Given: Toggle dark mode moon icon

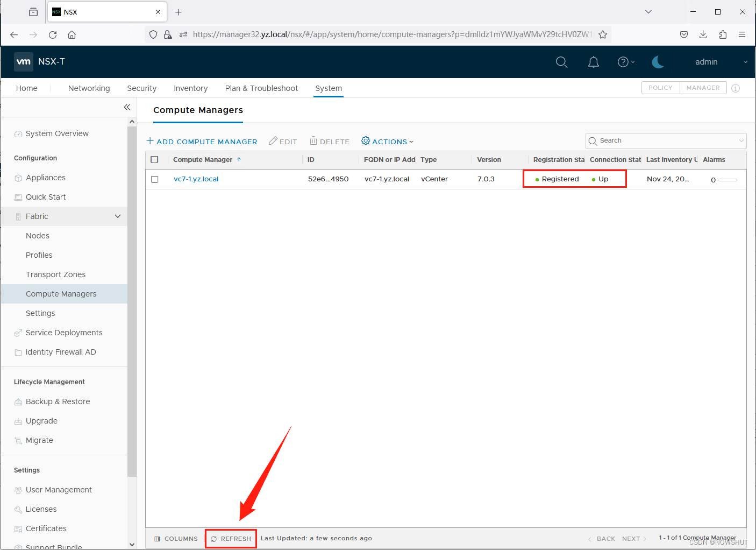Looking at the screenshot, I should (658, 62).
